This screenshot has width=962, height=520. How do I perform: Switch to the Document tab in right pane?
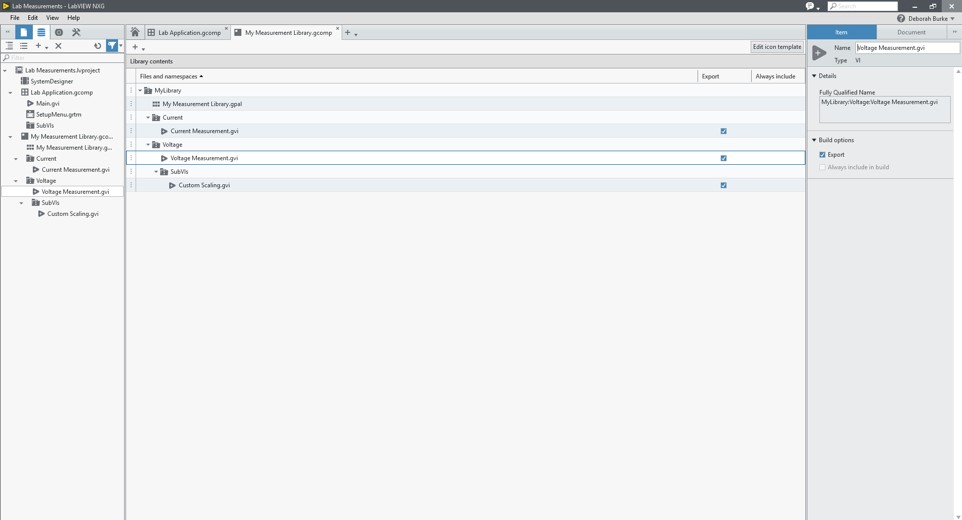(911, 32)
